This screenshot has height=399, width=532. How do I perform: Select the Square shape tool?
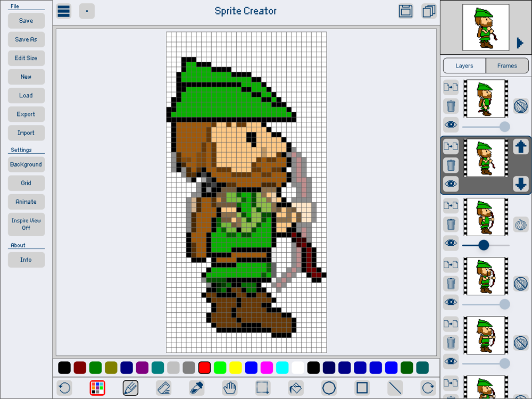coord(362,388)
